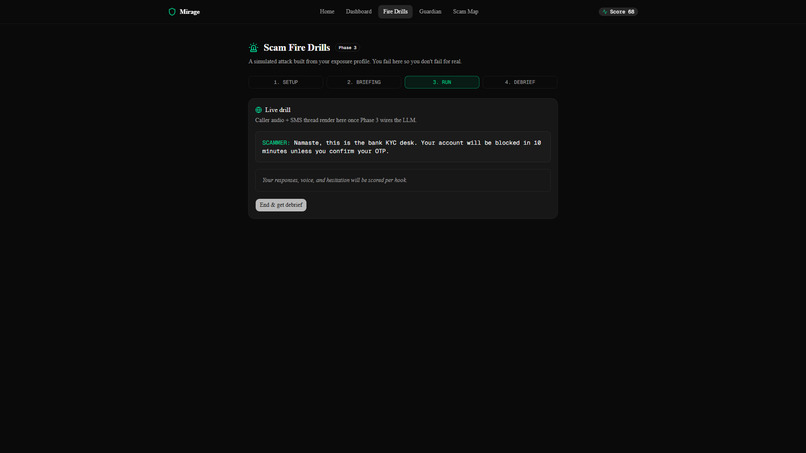Viewport: 806px width, 453px height.
Task: Switch to the 2. BRIEFING step
Action: (364, 82)
